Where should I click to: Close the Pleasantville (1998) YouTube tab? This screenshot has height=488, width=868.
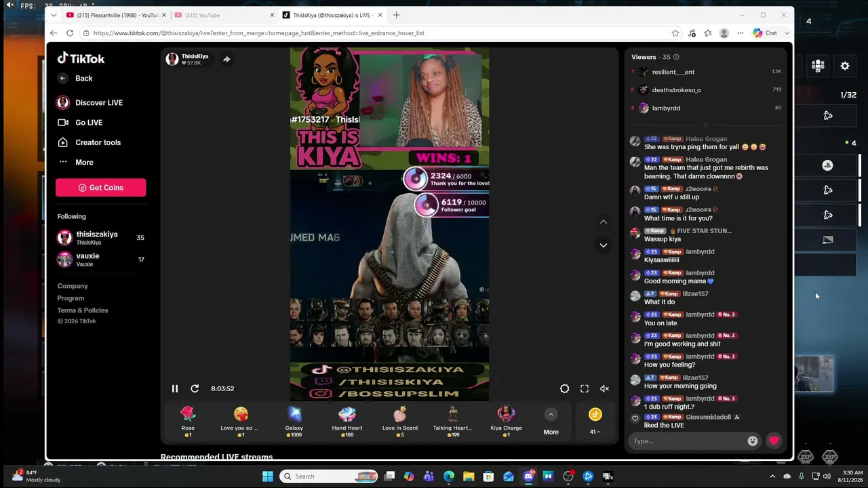(x=163, y=15)
